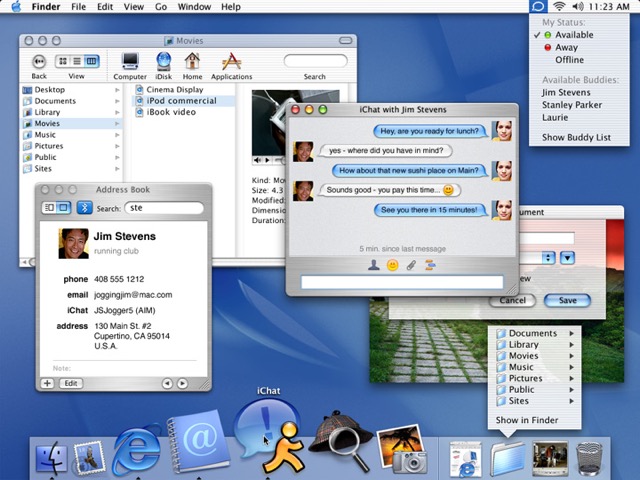
Task: Click the Bluetooth button in Address Book
Action: click(85, 208)
